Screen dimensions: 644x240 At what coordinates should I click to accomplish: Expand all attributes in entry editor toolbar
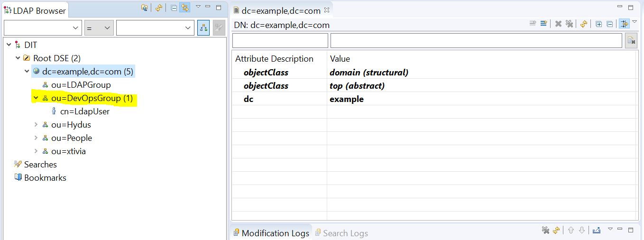(x=598, y=24)
